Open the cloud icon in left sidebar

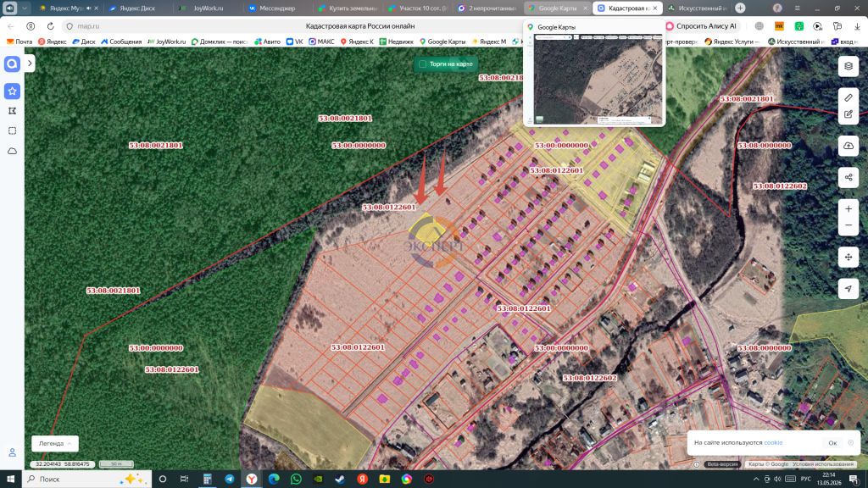12,151
